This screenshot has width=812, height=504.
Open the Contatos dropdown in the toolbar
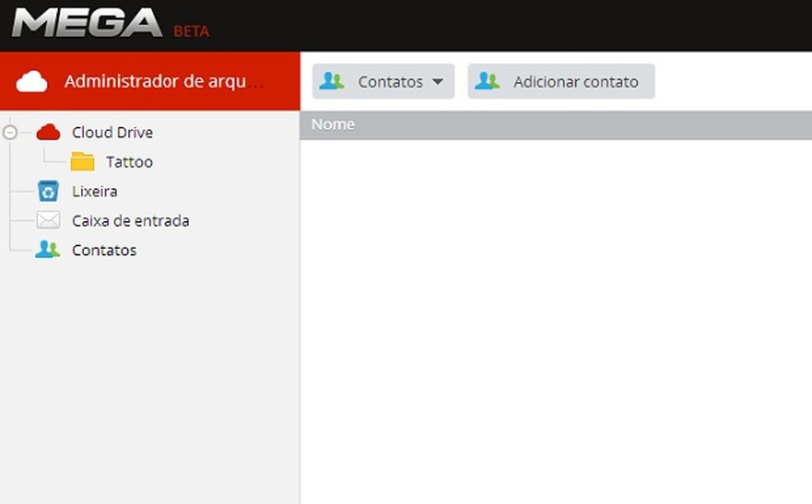point(382,81)
